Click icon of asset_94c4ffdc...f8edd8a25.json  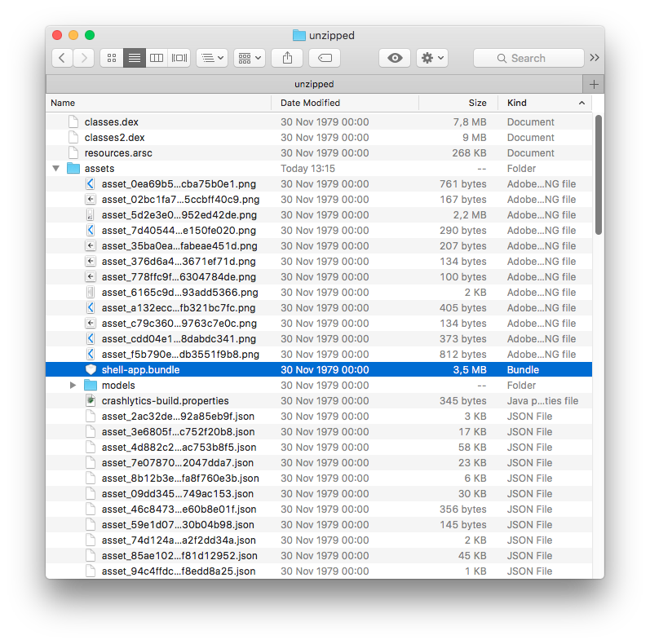click(91, 571)
